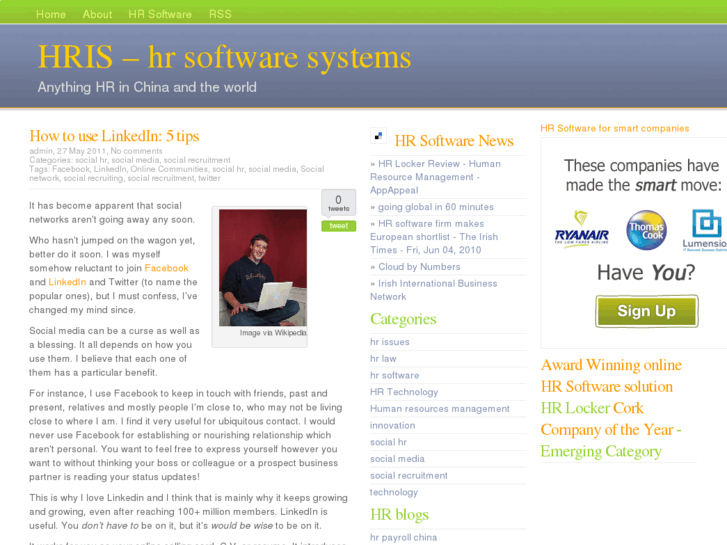This screenshot has width=727, height=545.
Task: Click HR Software for smart companies heading
Action: pyautogui.click(x=615, y=128)
